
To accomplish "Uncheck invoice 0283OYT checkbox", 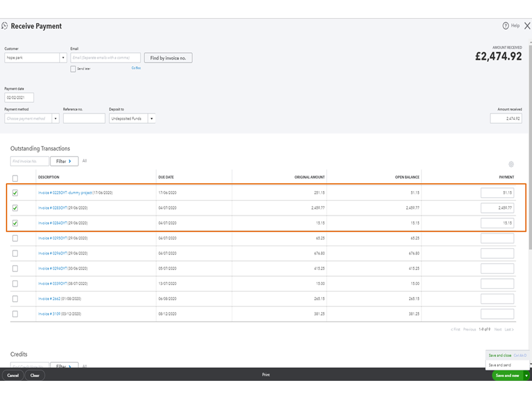I will click(x=15, y=208).
